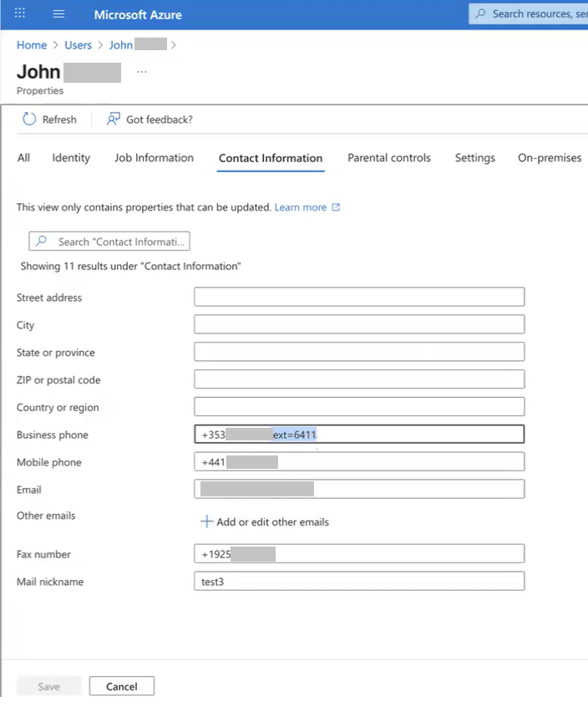Click the State or province field
This screenshot has height=712, width=588.
[x=359, y=352]
